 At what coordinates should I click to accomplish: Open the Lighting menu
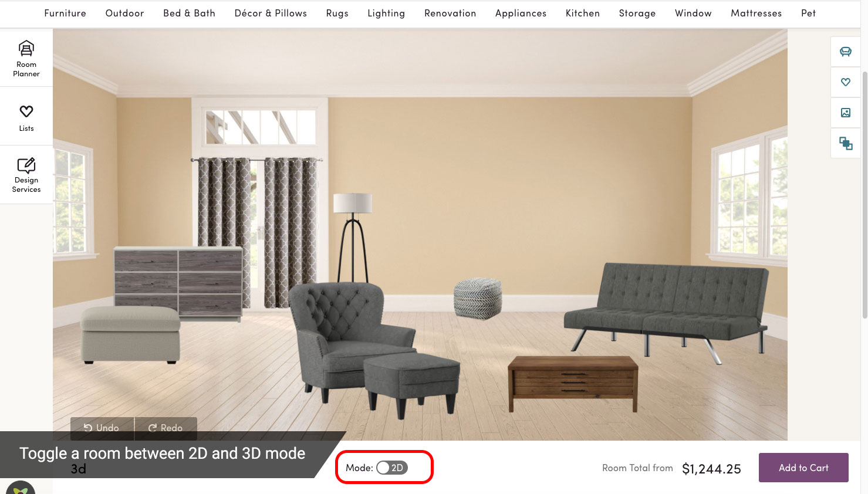[386, 13]
